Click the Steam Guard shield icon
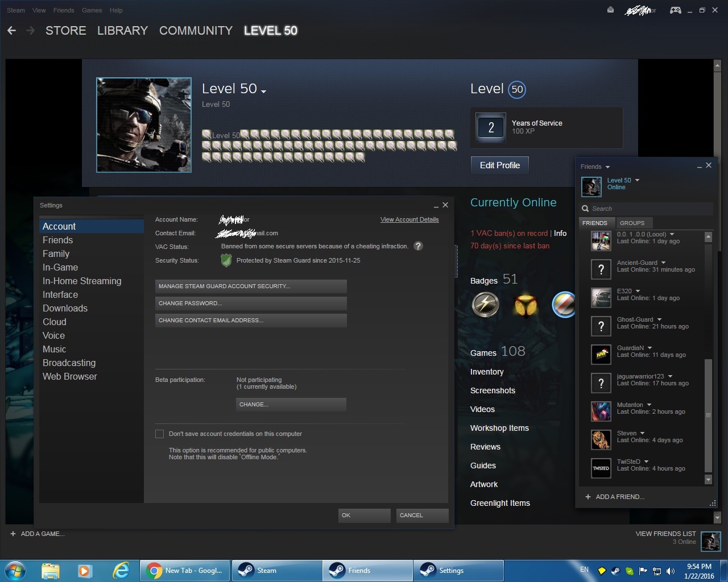Image resolution: width=728 pixels, height=582 pixels. click(226, 260)
